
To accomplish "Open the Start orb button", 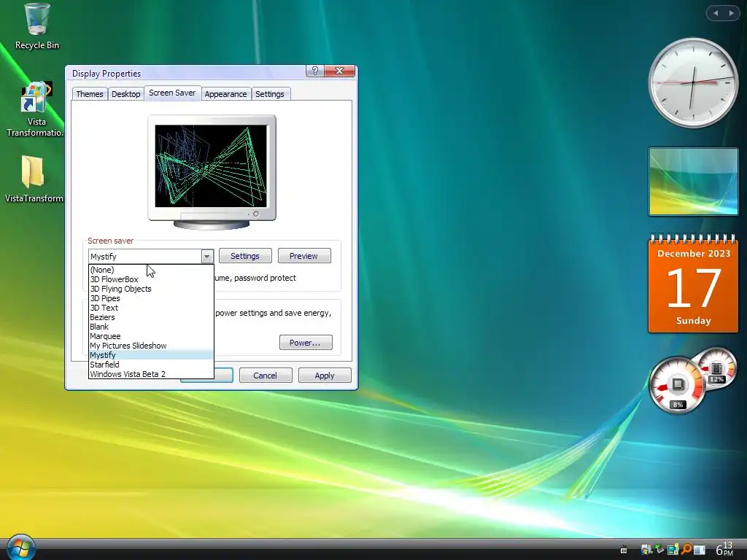I will tap(20, 548).
